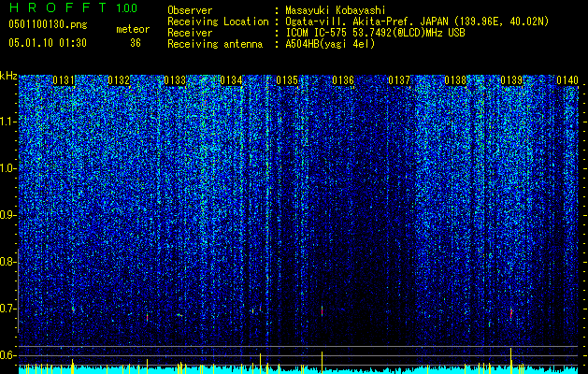Click the 0.7 frequency axis label
Screen dimensions: 588x374
click(x=8, y=309)
